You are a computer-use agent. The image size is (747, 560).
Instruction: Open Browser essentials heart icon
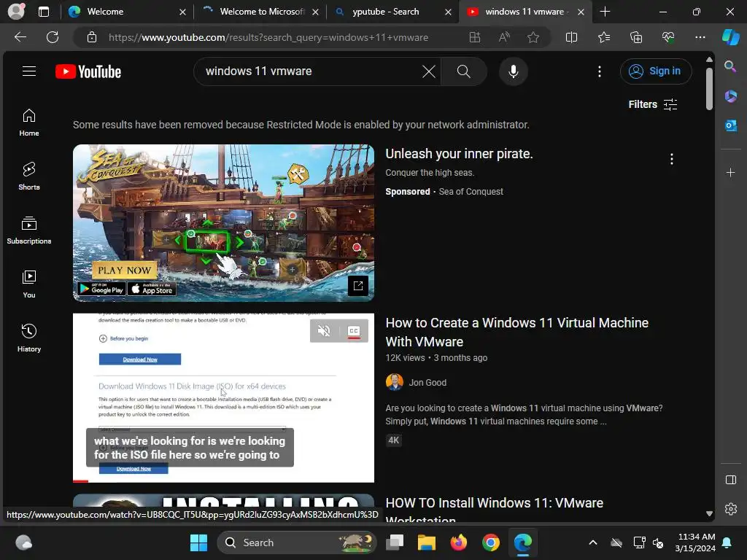click(668, 37)
